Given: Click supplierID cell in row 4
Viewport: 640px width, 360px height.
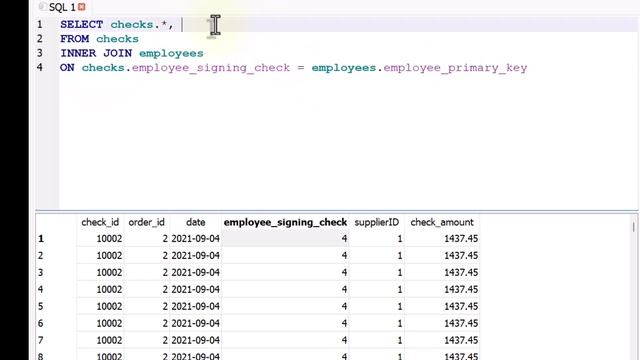Looking at the screenshot, I should (376, 289).
